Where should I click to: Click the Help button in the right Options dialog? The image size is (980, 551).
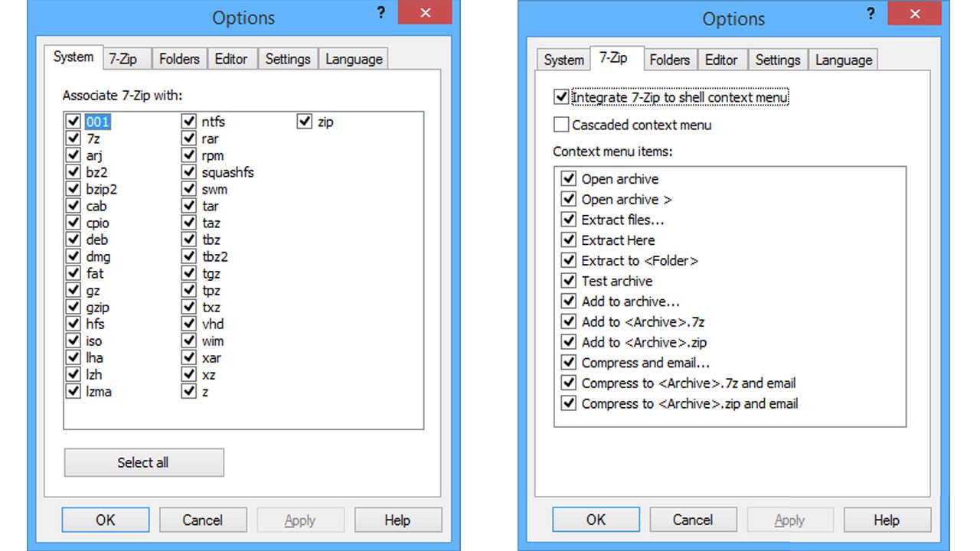887,520
